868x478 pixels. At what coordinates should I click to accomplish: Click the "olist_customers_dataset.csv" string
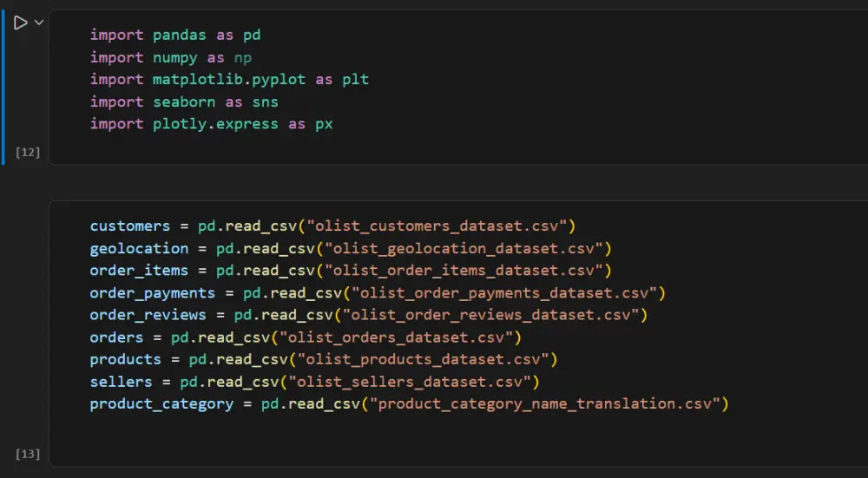(x=437, y=226)
